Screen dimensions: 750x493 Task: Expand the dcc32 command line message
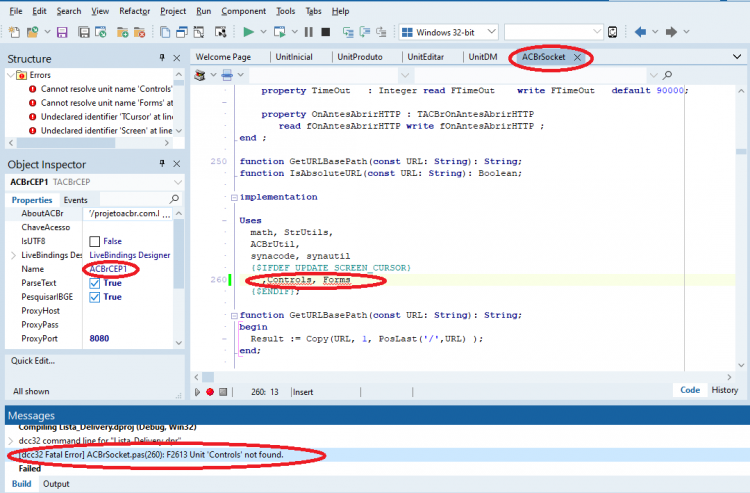[x=11, y=440]
